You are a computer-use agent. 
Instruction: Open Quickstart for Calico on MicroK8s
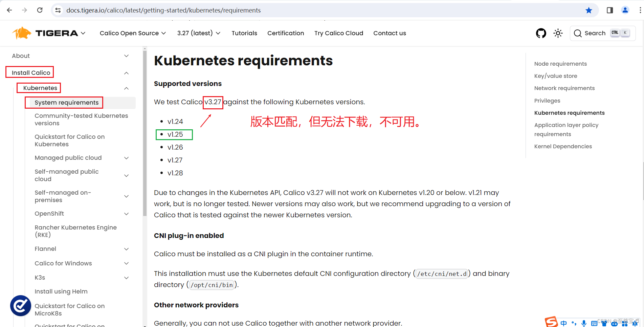pyautogui.click(x=70, y=310)
